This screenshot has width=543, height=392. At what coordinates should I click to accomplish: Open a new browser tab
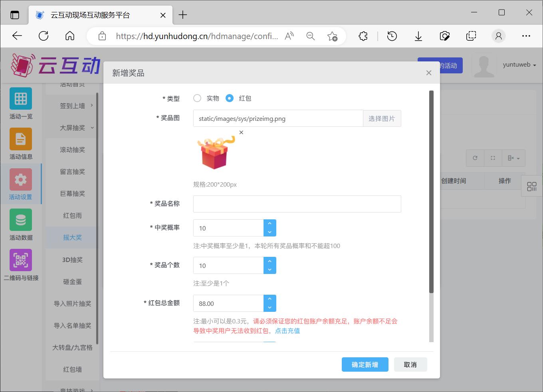pos(183,15)
